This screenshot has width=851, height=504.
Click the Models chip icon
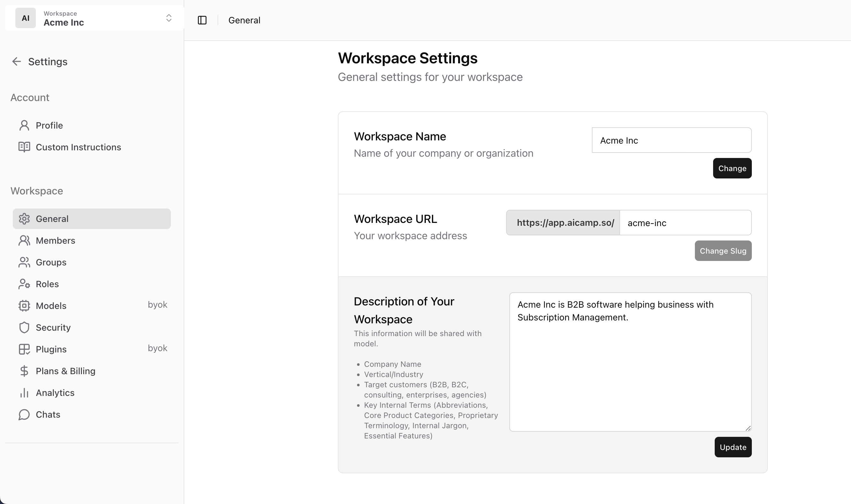24,306
